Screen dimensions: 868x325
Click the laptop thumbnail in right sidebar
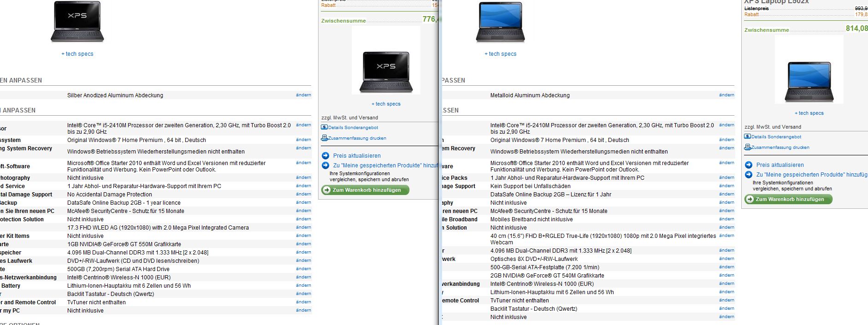809,82
